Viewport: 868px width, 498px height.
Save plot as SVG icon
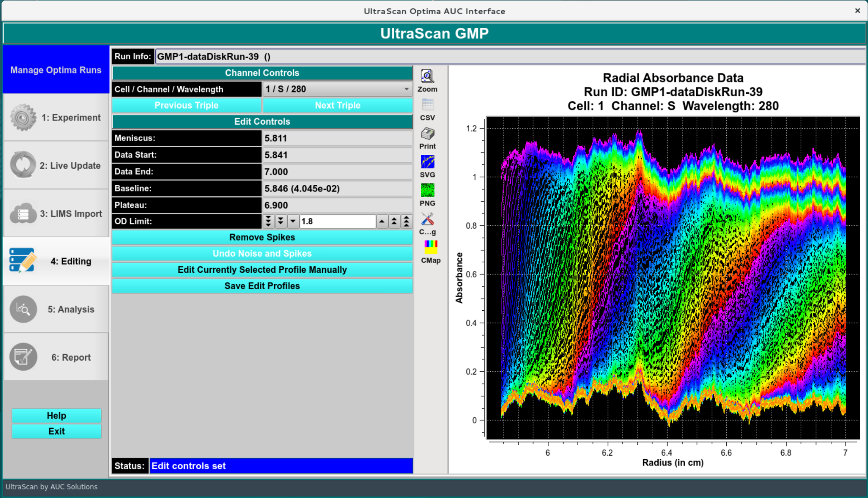427,162
